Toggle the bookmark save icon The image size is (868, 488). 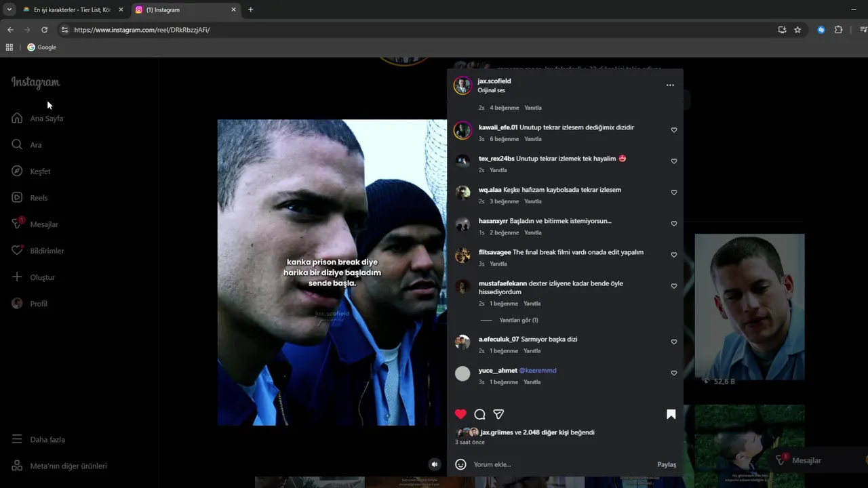pos(671,414)
